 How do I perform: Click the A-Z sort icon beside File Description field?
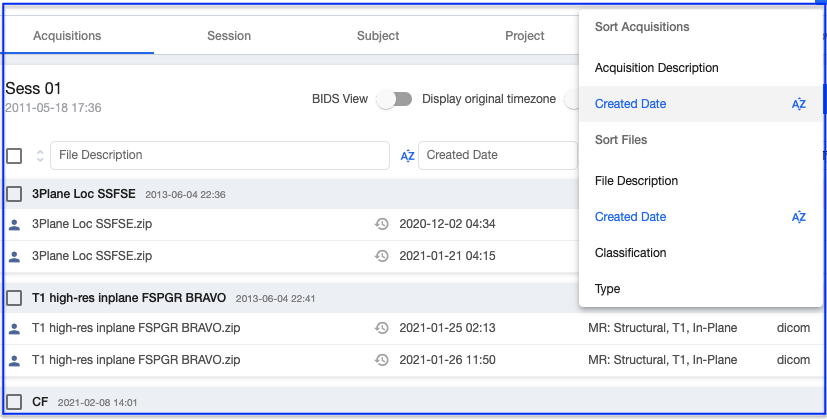pyautogui.click(x=407, y=156)
